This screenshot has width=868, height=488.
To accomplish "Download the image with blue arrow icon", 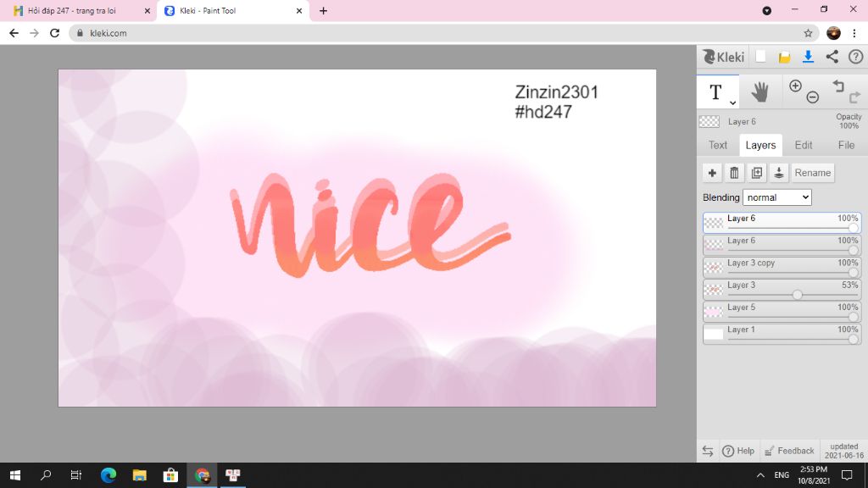I will tap(808, 57).
